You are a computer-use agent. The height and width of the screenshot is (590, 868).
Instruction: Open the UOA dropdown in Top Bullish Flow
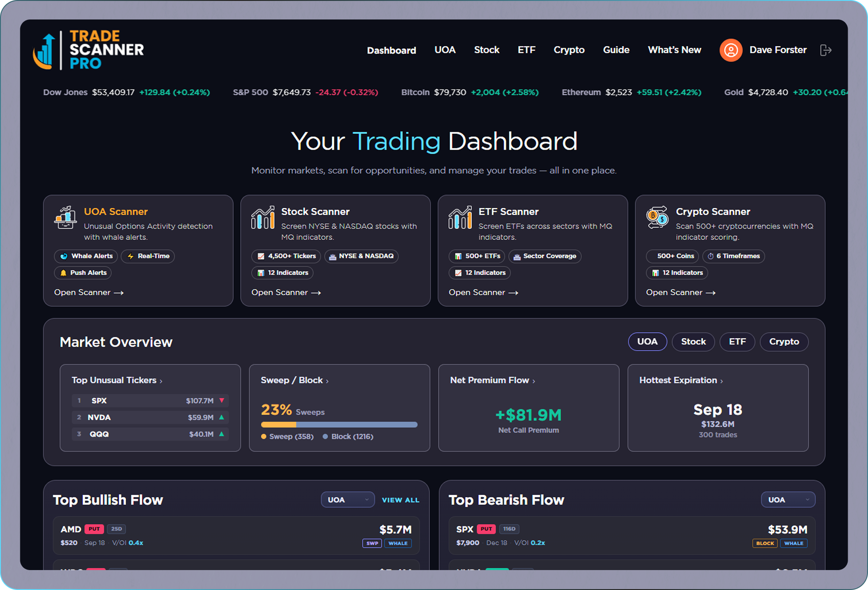click(x=348, y=500)
